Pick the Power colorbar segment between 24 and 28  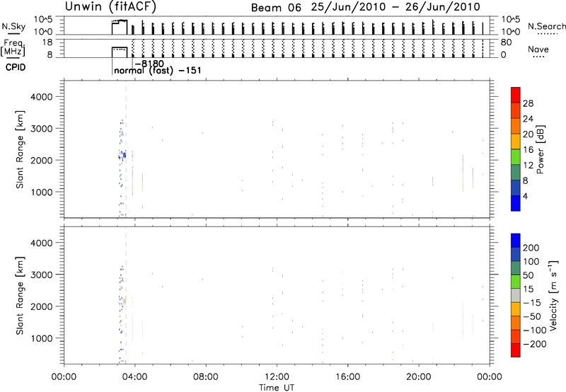click(x=516, y=110)
